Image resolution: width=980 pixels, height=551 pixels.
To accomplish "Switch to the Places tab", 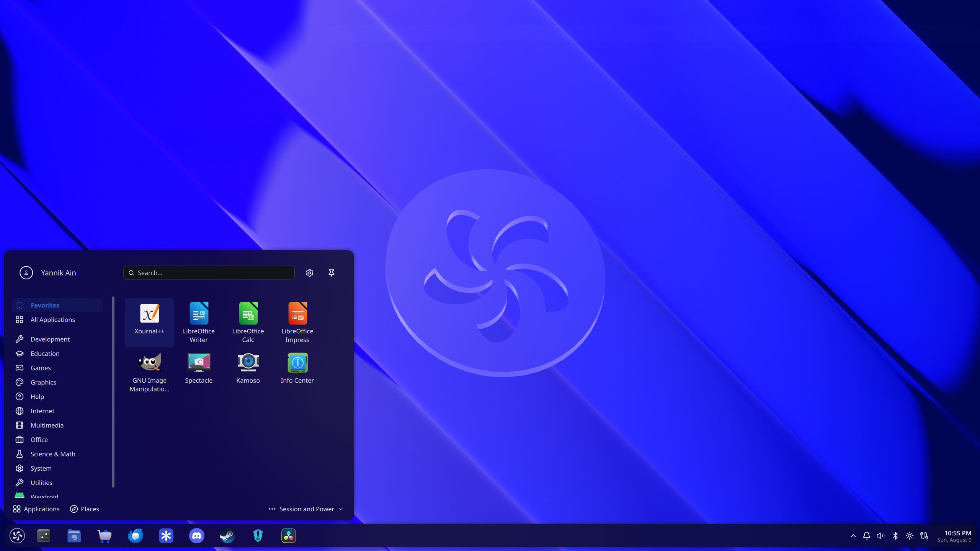I will pyautogui.click(x=85, y=509).
